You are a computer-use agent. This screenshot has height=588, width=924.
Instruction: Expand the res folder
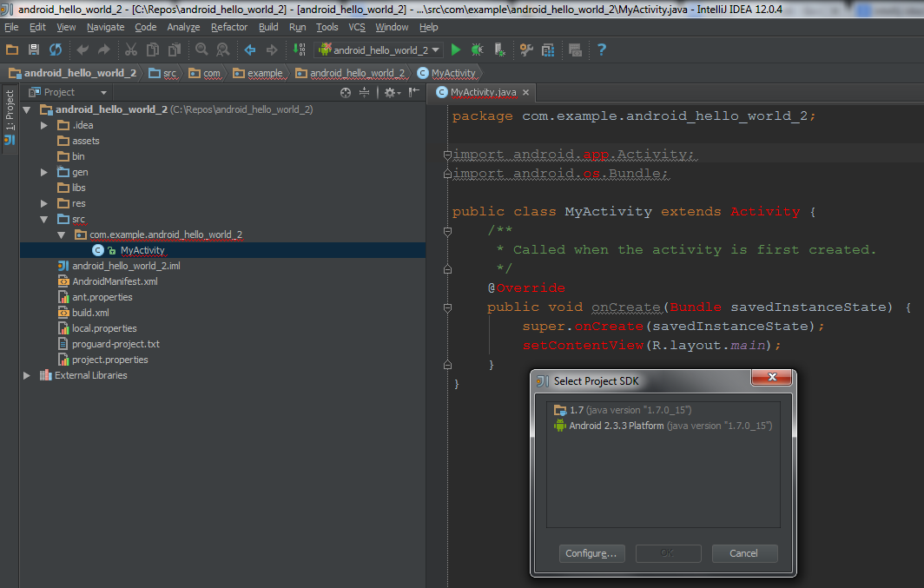(43, 203)
